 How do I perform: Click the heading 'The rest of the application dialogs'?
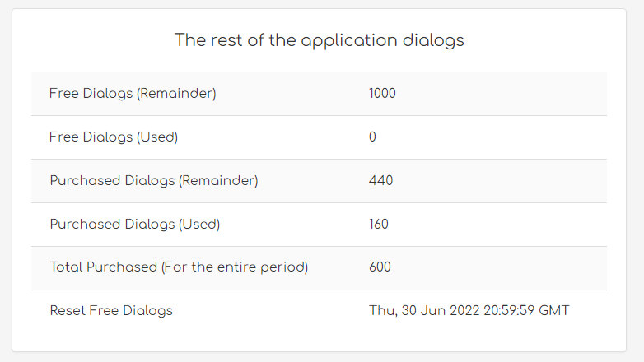coord(319,40)
